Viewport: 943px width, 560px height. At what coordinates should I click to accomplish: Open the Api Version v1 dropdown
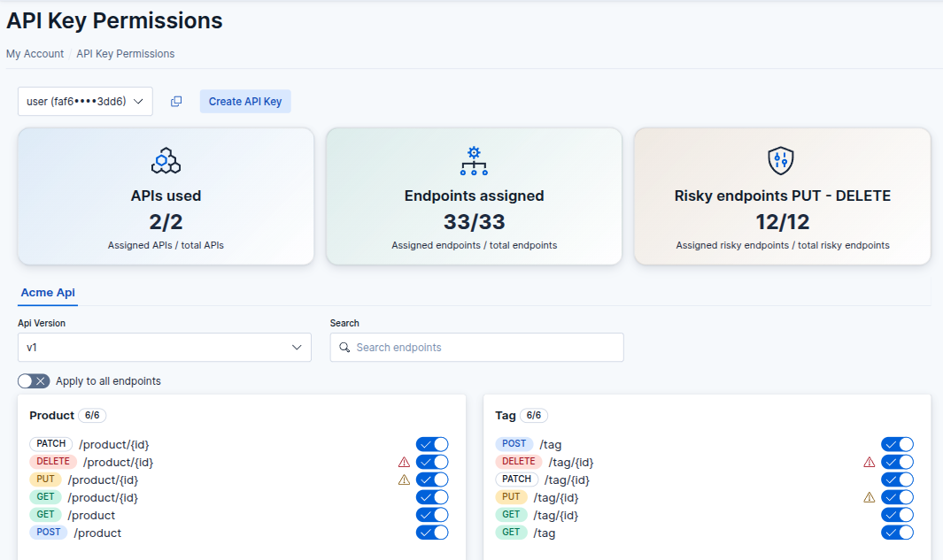164,348
